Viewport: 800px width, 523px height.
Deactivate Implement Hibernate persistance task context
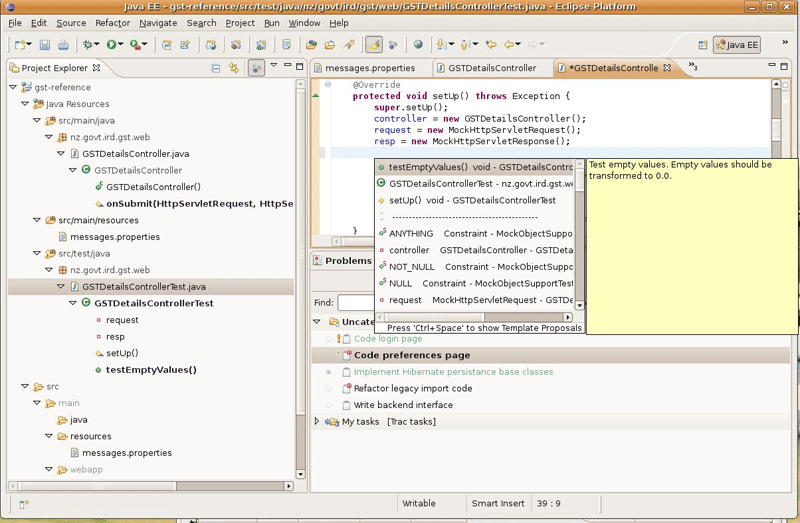click(329, 372)
